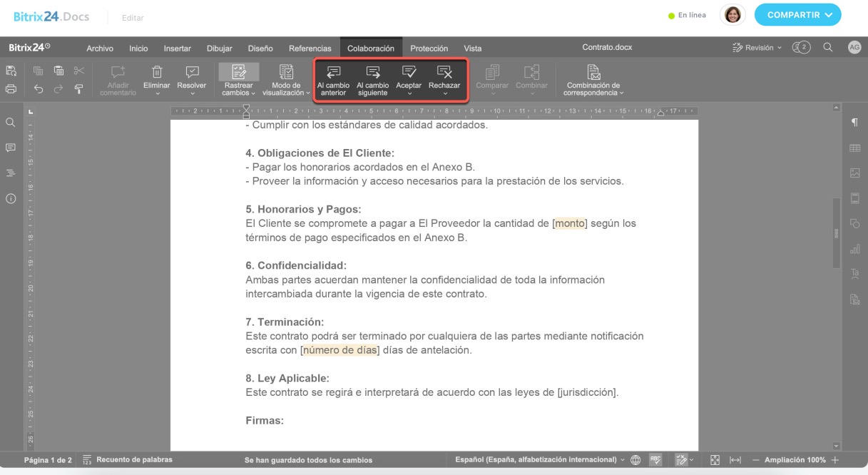This screenshot has height=475, width=868.
Task: Go to the previous change (Al cambio anterior)
Action: click(333, 80)
